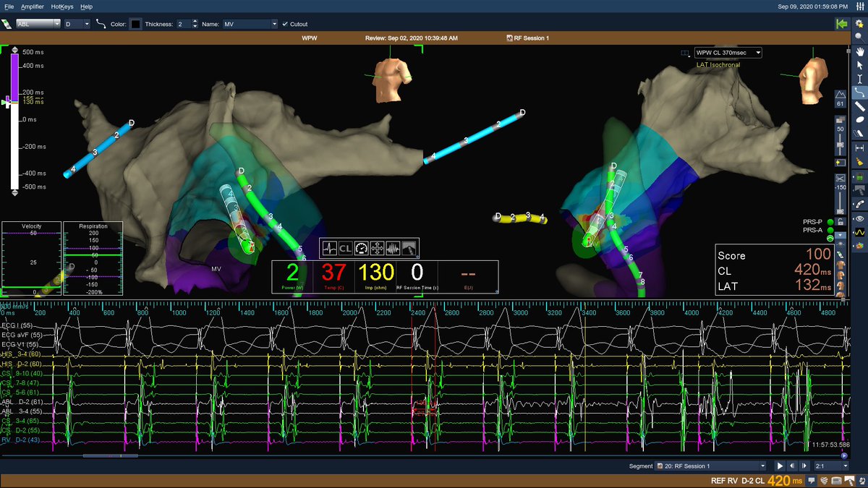Screen dimensions: 868x488
Task: Click the gauge panel icon
Action: coord(361,248)
